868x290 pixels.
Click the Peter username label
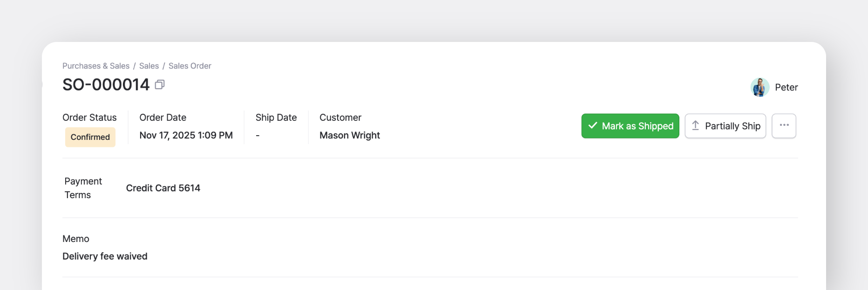click(786, 87)
